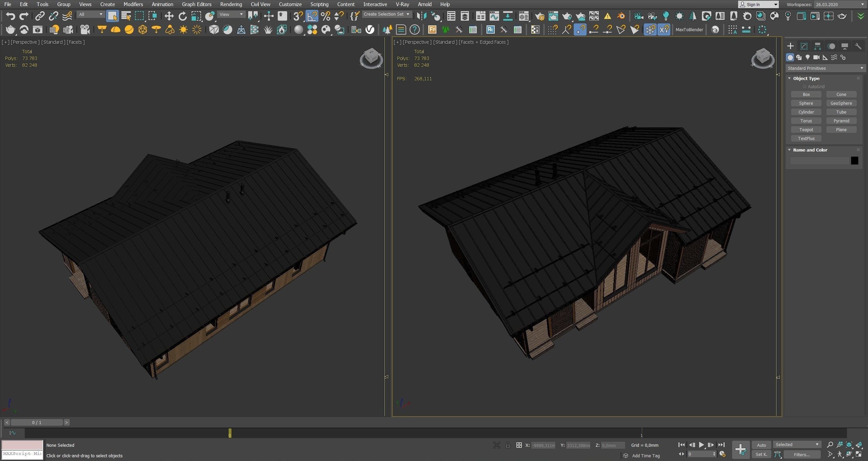Toggle Spinner Snap button
The height and width of the screenshot is (461, 868).
tap(339, 16)
